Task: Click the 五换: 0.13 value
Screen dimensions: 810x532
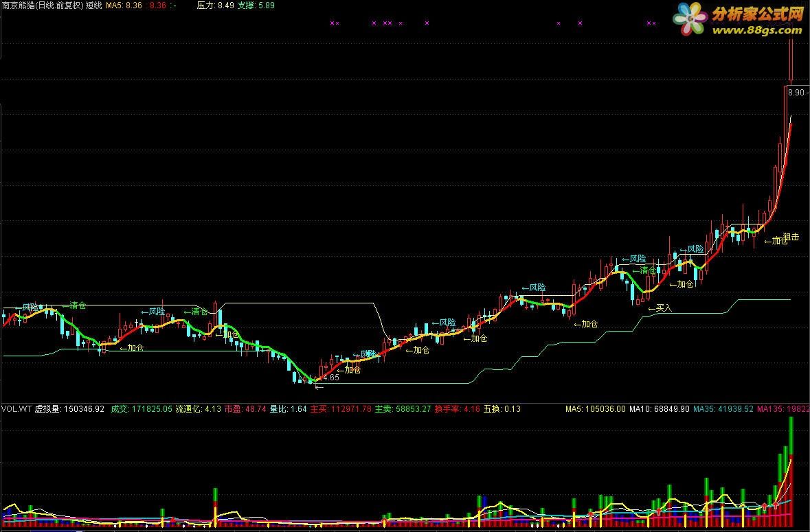Action: tap(502, 408)
